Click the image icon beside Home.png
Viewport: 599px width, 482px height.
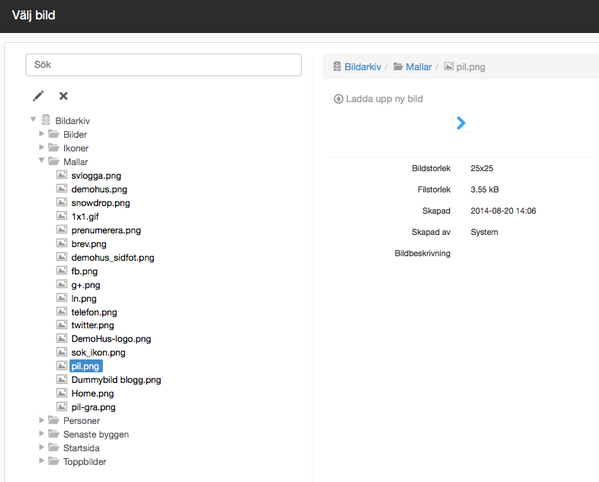point(62,393)
